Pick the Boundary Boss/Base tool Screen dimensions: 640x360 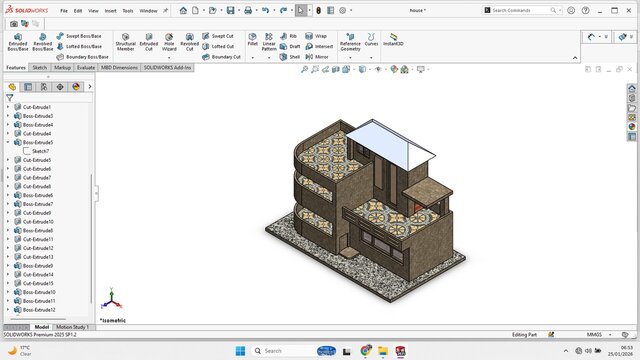[x=82, y=57]
